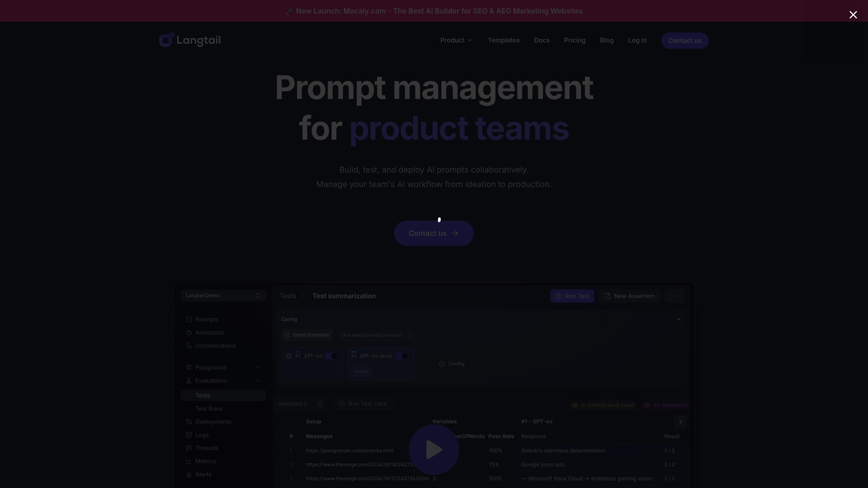Click the New Assertion button

[629, 296]
